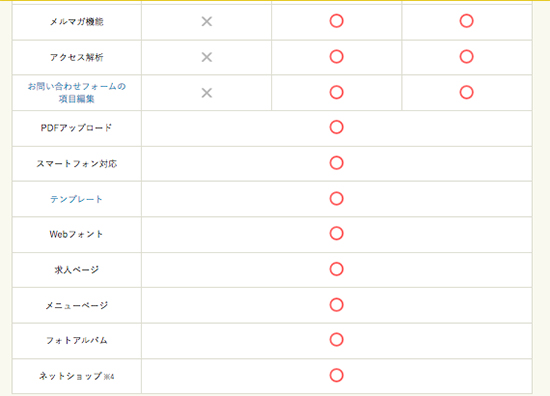Click the gray X in メルマガ機能 row
This screenshot has height=396, width=550.
pyautogui.click(x=207, y=21)
